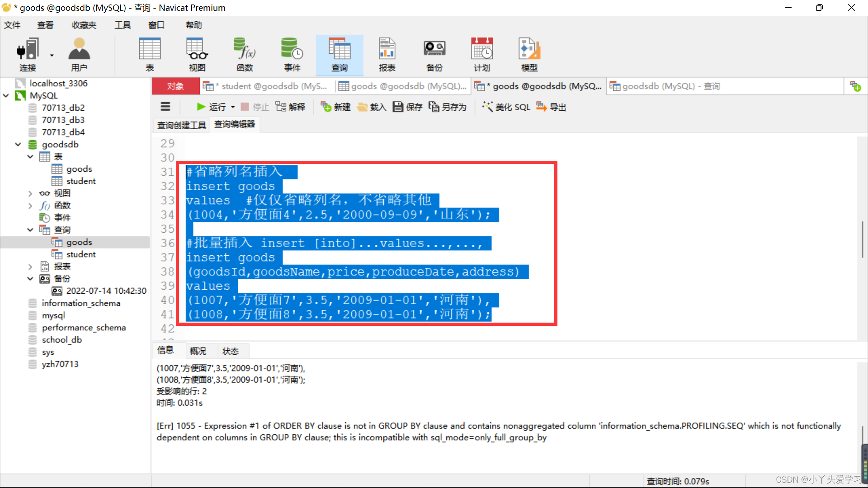The image size is (868, 488).
Task: Select the school_db database
Action: coord(62,339)
